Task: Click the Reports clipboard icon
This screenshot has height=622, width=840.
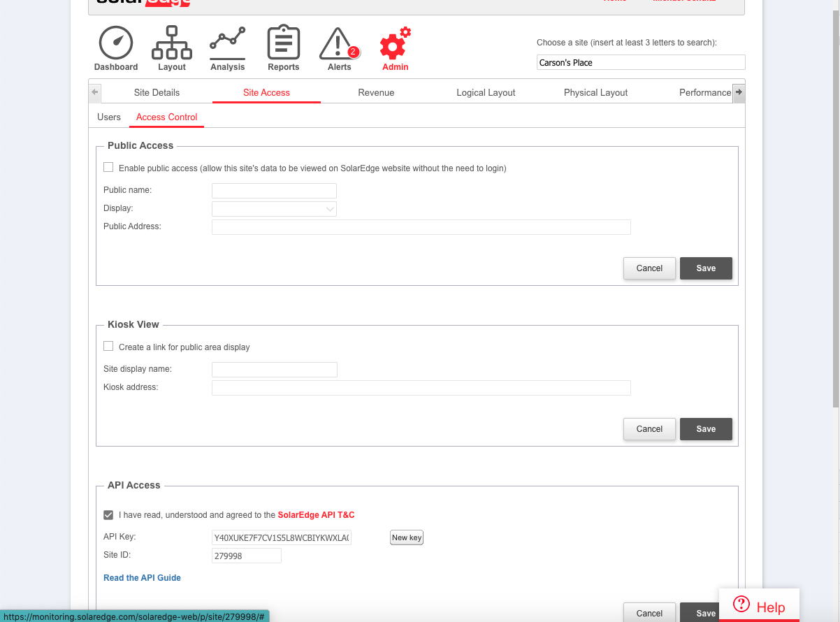Action: (283, 42)
